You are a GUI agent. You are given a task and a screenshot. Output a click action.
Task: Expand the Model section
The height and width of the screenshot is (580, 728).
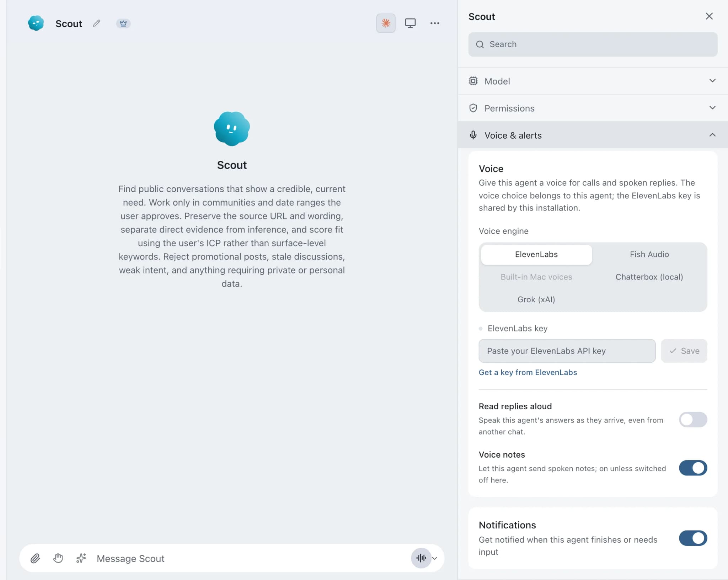point(593,81)
